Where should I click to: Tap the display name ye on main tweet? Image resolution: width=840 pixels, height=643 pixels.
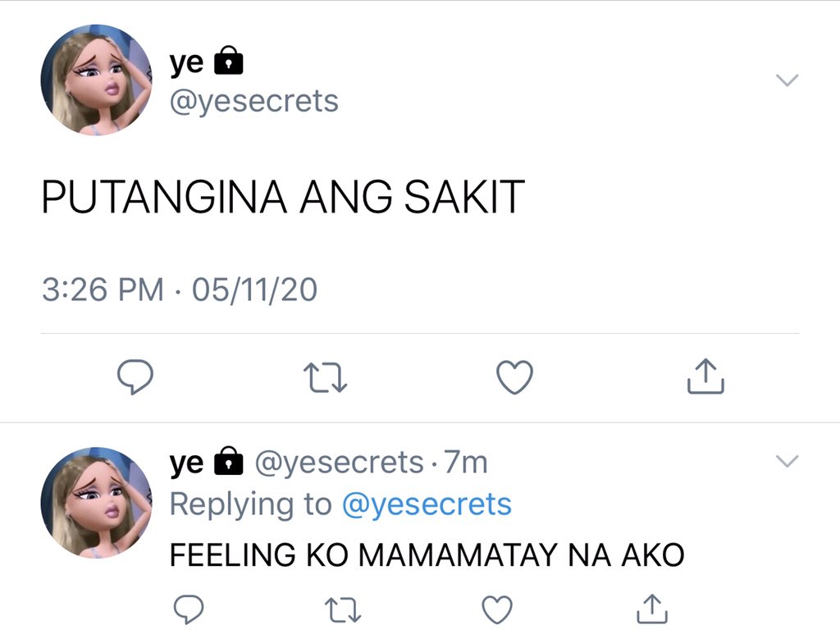pyautogui.click(x=186, y=63)
